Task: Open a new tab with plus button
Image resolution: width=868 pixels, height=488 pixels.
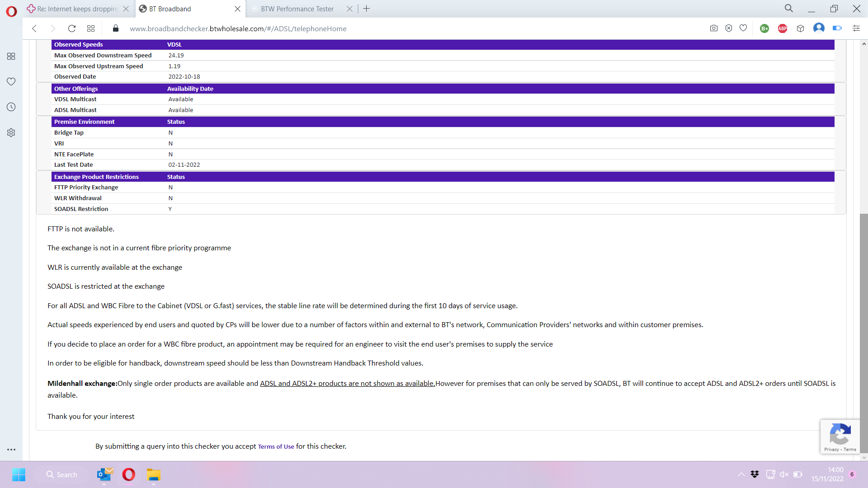Action: pos(366,9)
